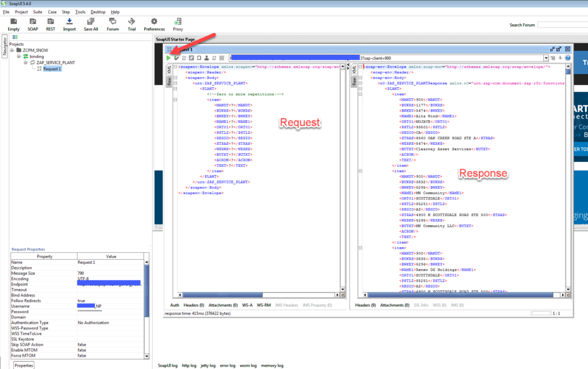The height and width of the screenshot is (369, 588).
Task: Open the Forum toolbar icon
Action: (x=113, y=22)
